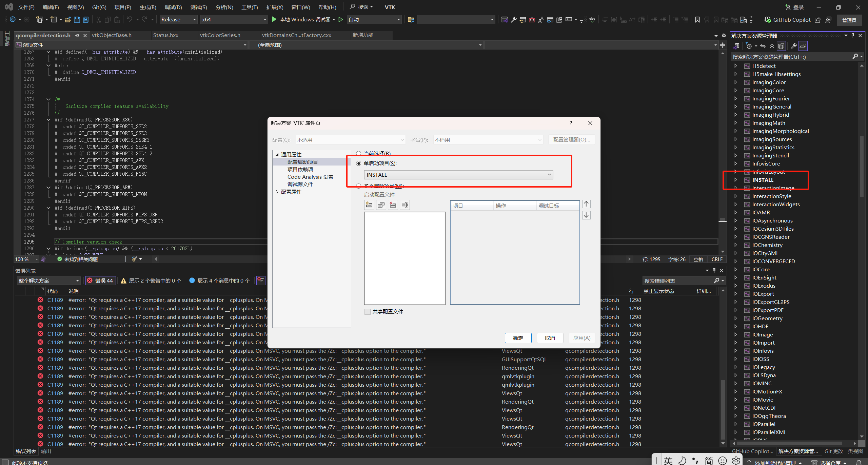Screen dimensions: 868x465
Task: Click the 配置管理器(O) button
Action: coord(572,139)
